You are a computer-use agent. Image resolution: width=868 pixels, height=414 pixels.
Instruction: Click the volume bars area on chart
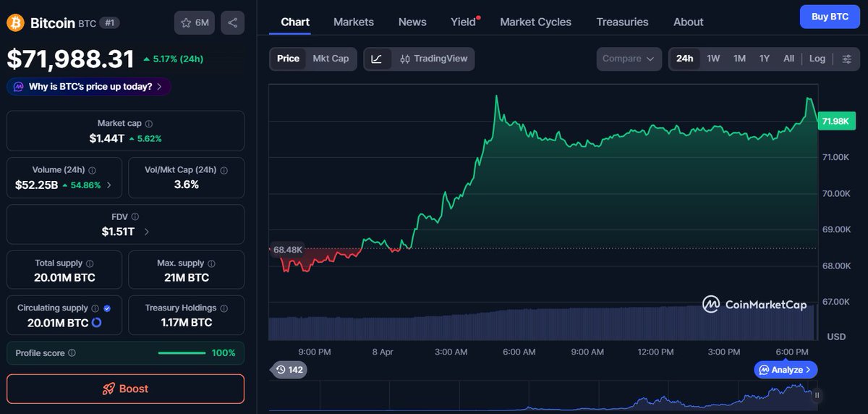click(x=542, y=324)
